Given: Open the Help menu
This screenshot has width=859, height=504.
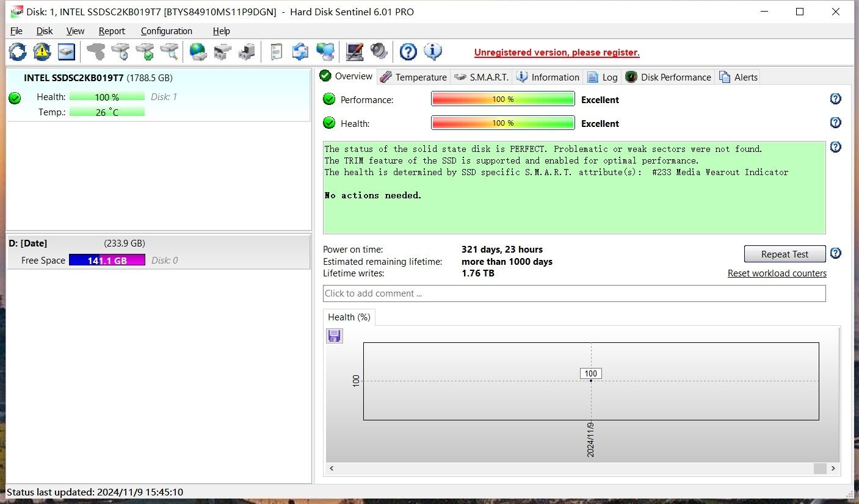Looking at the screenshot, I should pyautogui.click(x=222, y=31).
